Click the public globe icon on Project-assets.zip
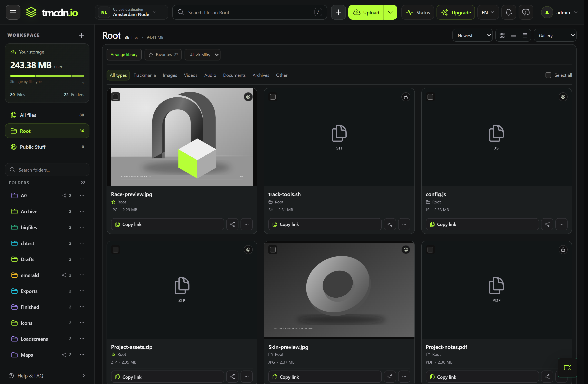This screenshot has height=384, width=588. coord(248,250)
